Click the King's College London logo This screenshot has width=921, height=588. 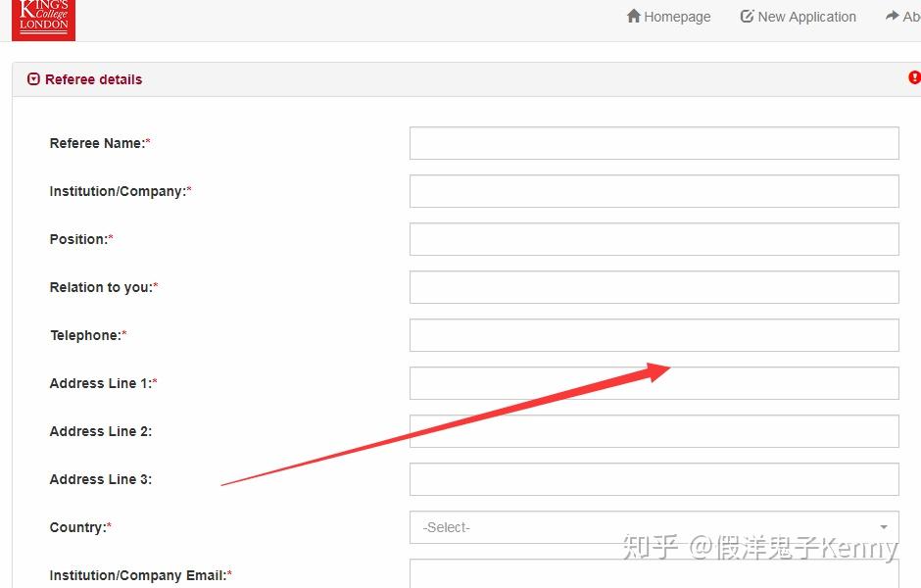[x=43, y=20]
